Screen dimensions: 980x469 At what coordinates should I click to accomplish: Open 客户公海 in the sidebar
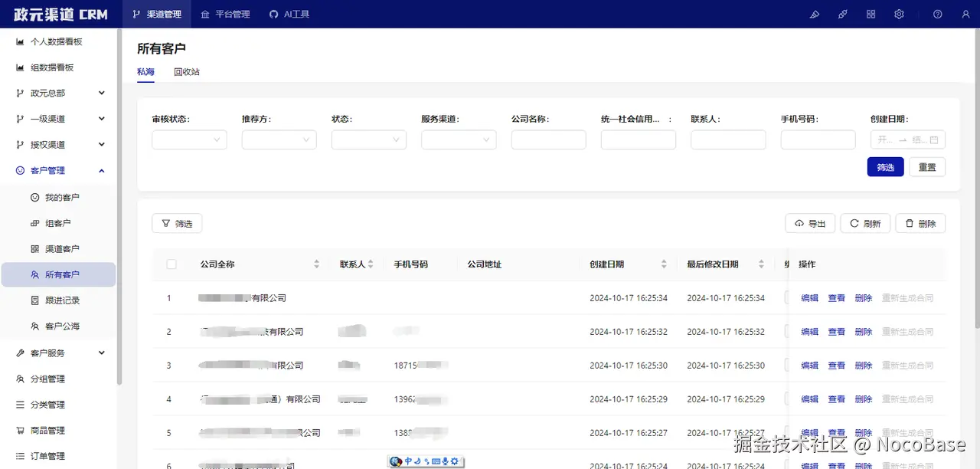(59, 326)
